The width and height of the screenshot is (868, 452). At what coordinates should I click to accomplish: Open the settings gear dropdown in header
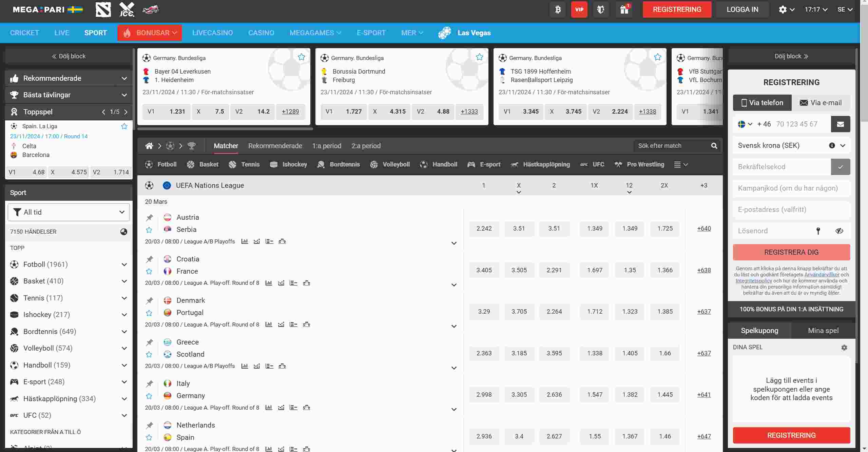click(x=786, y=9)
